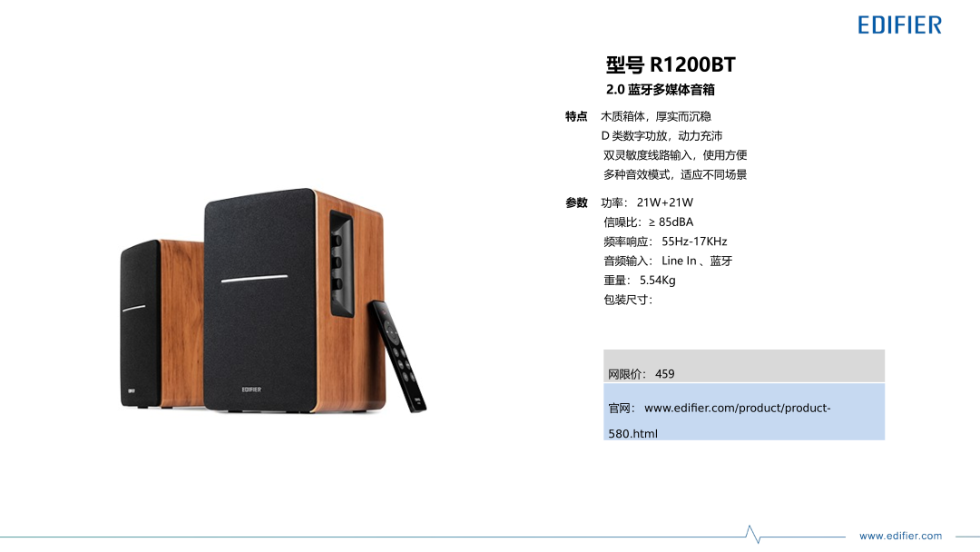Click the heartbeat pulse icon in footer

click(x=753, y=534)
